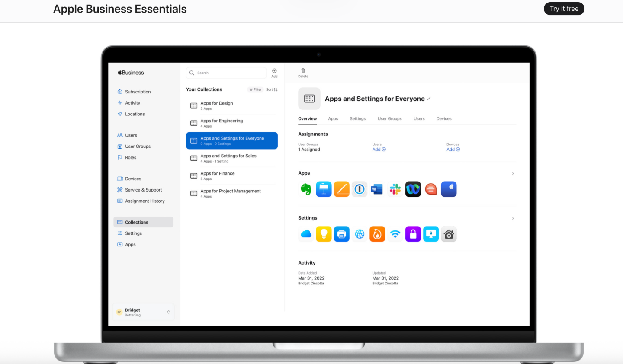Click the globe network settings icon

tap(360, 234)
